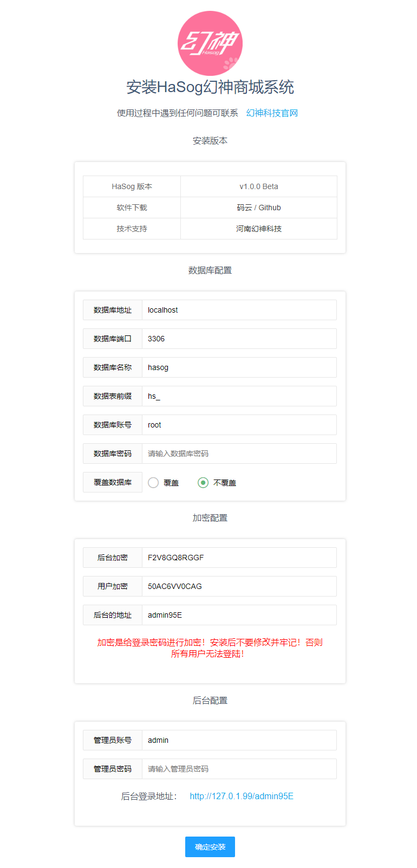Click the 软件下载 label cell

point(132,208)
